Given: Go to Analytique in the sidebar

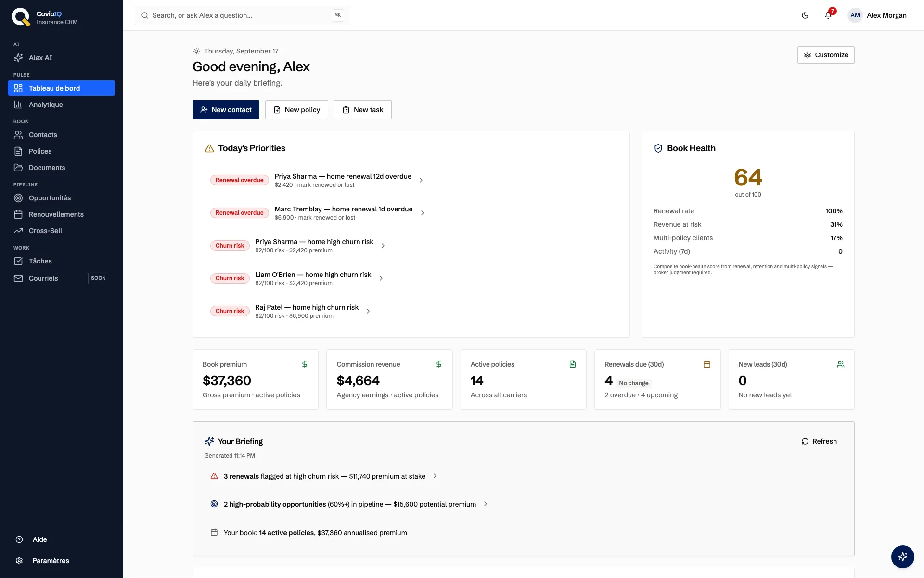Looking at the screenshot, I should click(x=61, y=105).
